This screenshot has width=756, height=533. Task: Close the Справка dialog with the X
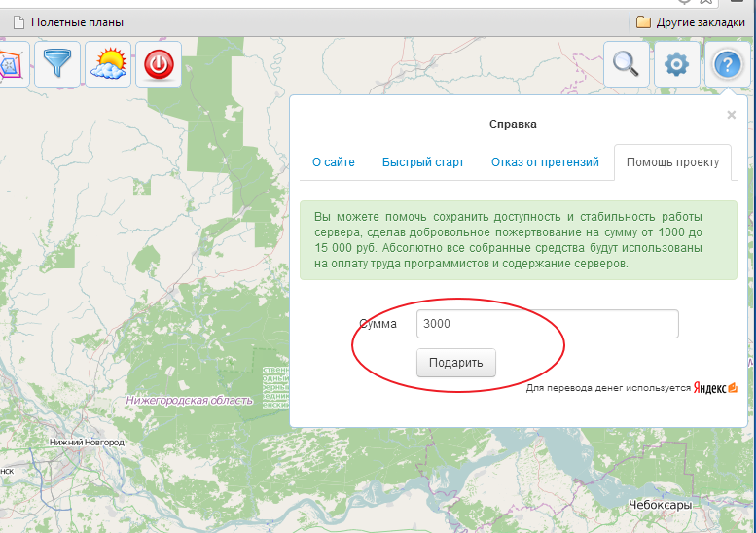[x=731, y=115]
